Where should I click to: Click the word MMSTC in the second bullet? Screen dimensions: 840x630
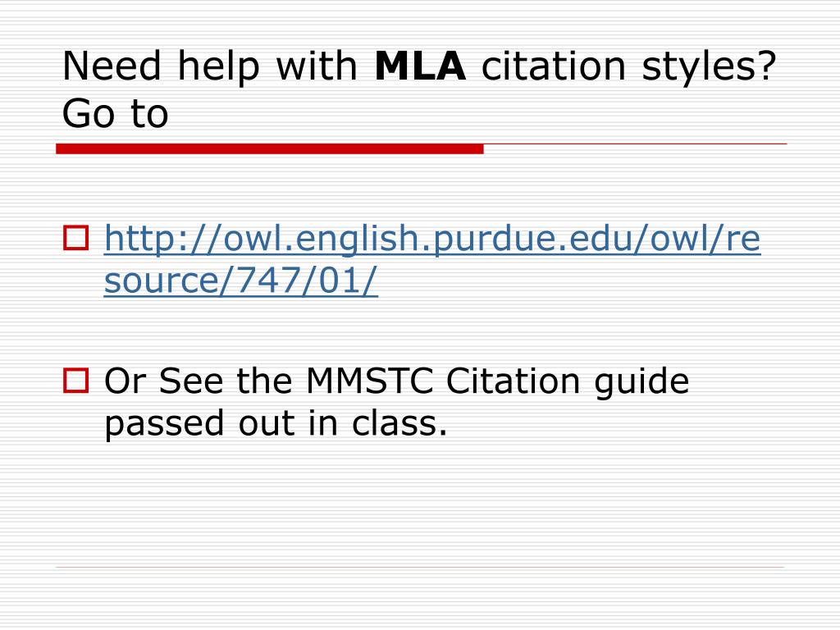coord(370,381)
